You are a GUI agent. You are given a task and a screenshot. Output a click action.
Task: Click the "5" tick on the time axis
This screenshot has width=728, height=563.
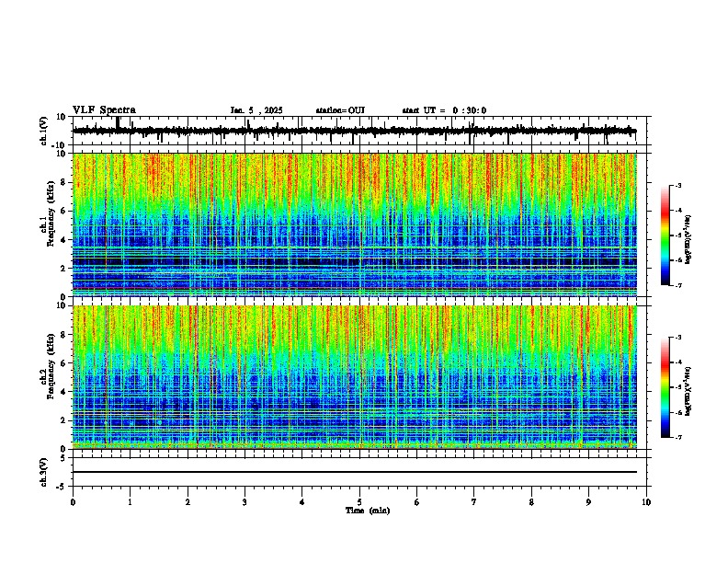coord(359,502)
